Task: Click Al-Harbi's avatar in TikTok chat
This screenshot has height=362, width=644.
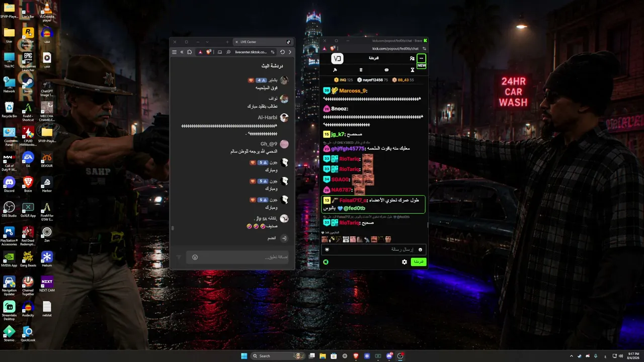Action: coord(284,118)
